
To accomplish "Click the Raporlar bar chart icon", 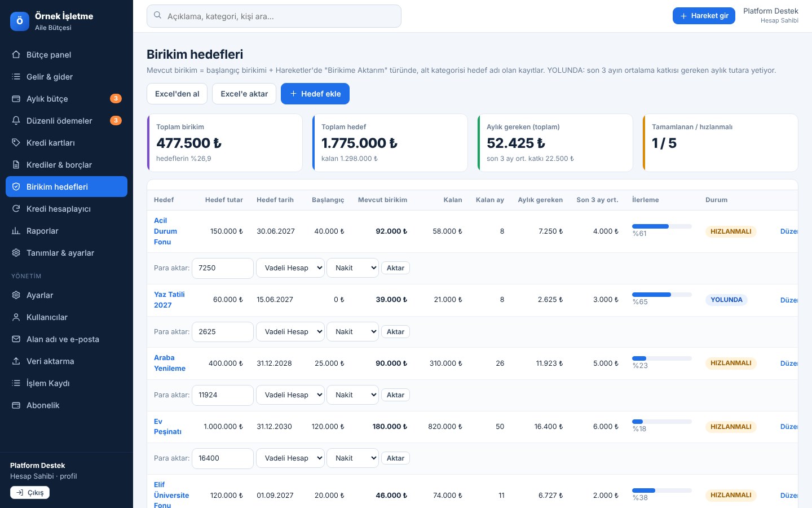I will tap(16, 231).
